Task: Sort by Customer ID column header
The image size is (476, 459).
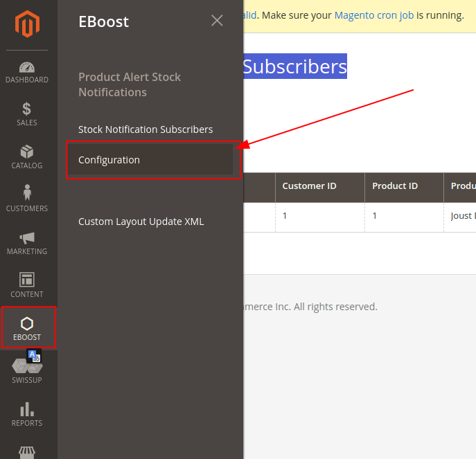Action: (x=309, y=186)
